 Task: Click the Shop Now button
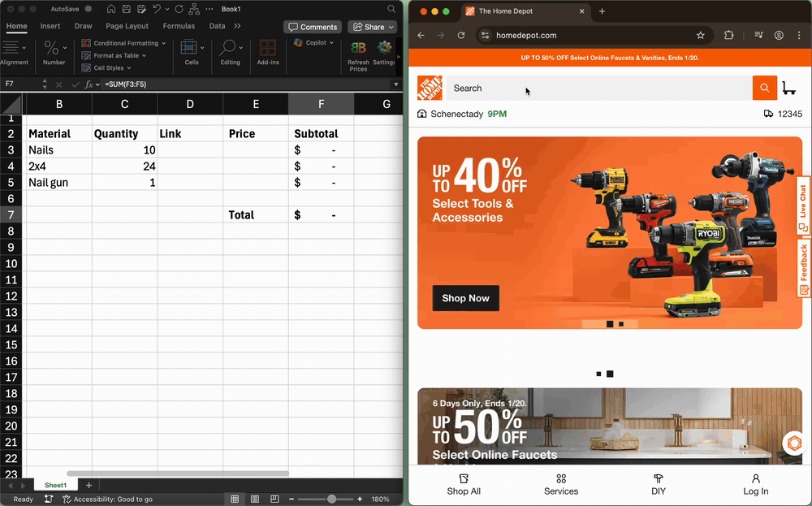pyautogui.click(x=465, y=298)
